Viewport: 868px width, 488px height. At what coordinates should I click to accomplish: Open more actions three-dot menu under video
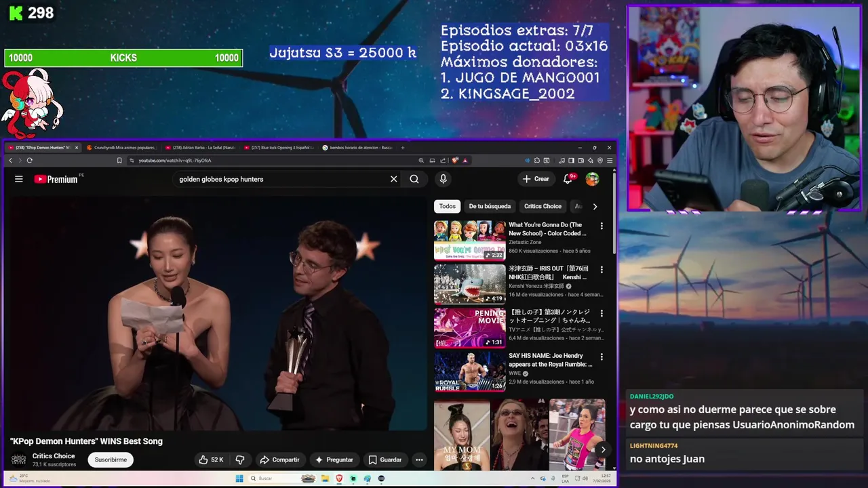(x=419, y=460)
